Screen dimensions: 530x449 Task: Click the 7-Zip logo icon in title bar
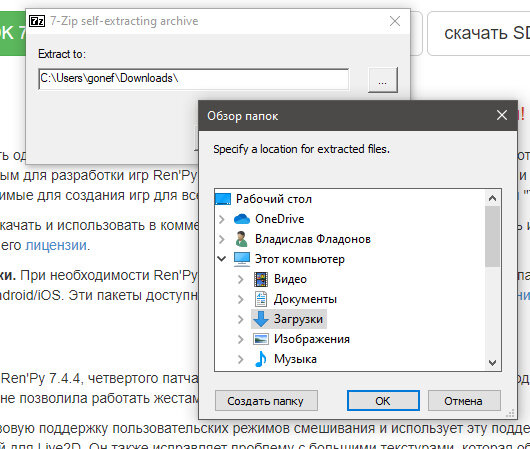click(x=37, y=21)
